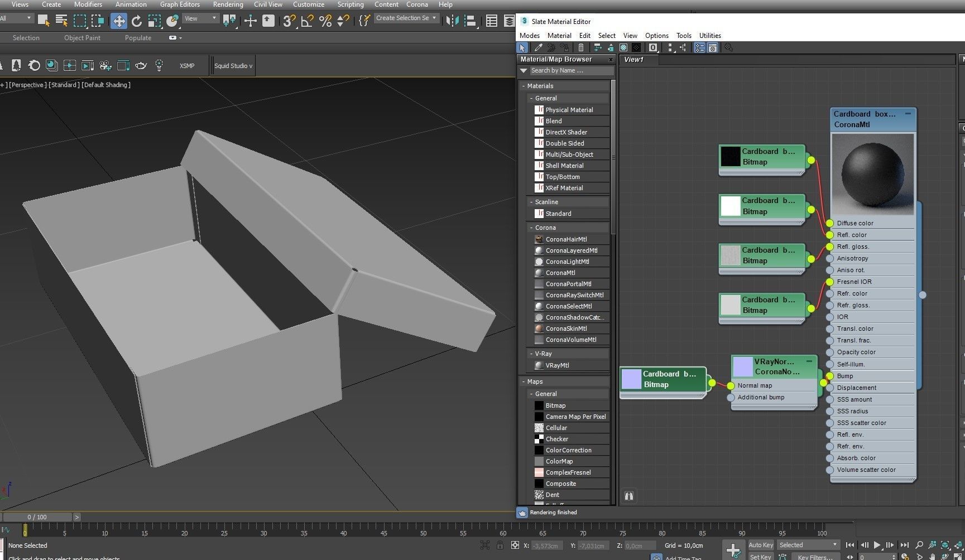The height and width of the screenshot is (560, 965).
Task: Click the Auto Key button
Action: point(761,545)
